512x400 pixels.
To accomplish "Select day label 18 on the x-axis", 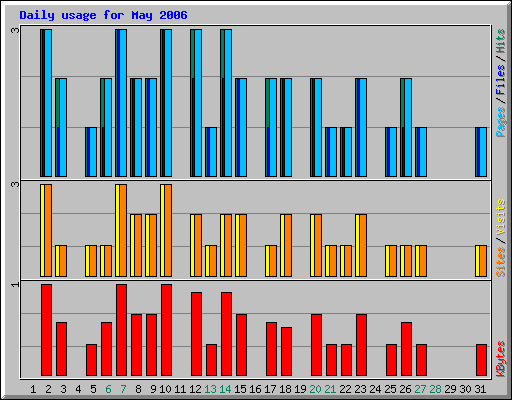I will point(285,389).
